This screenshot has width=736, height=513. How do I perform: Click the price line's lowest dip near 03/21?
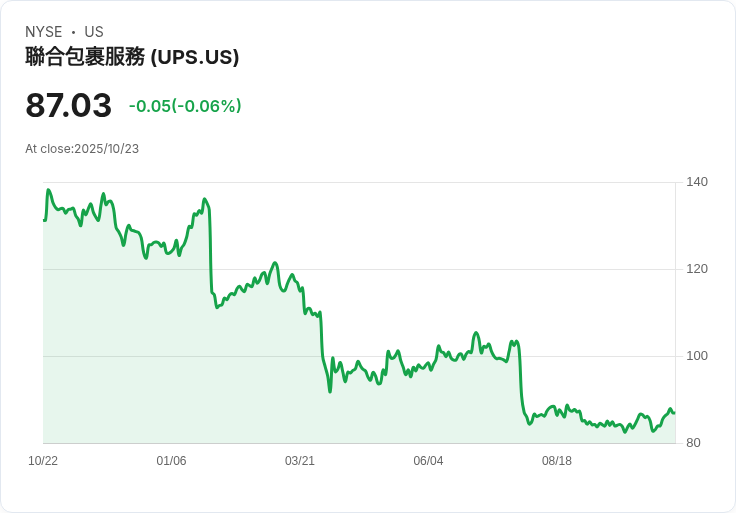330,390
